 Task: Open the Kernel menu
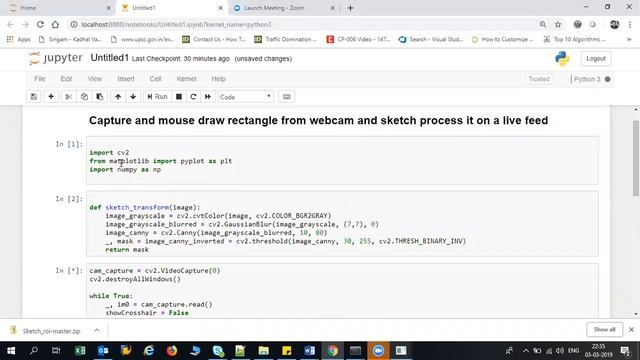[186, 79]
